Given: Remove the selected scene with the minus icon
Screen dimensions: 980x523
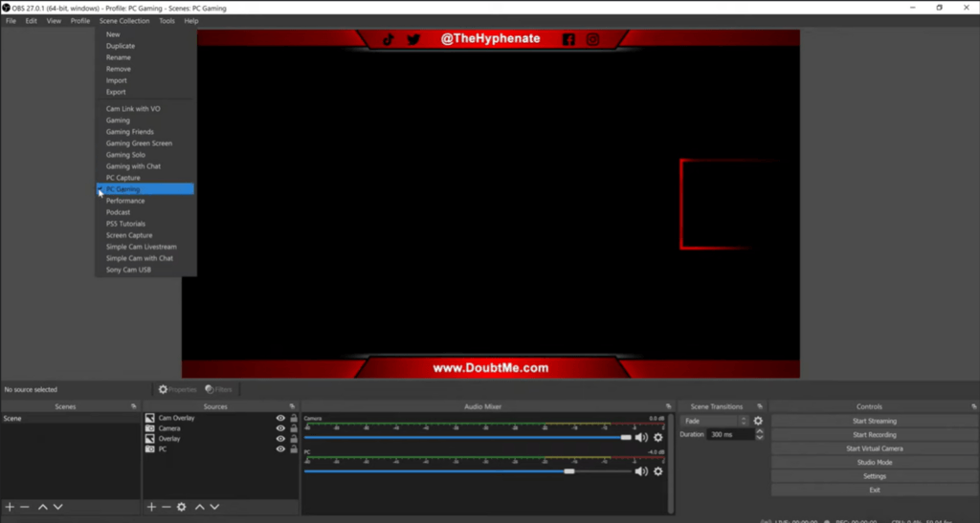Looking at the screenshot, I should 24,507.
